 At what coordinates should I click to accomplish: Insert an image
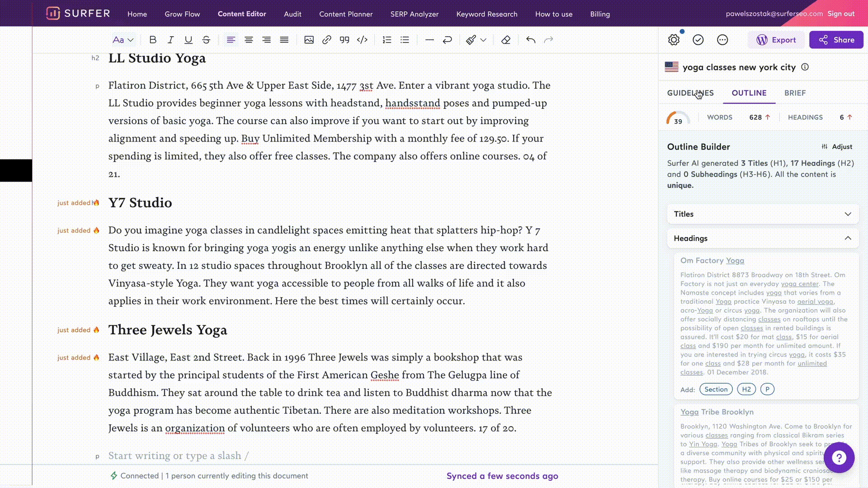309,40
